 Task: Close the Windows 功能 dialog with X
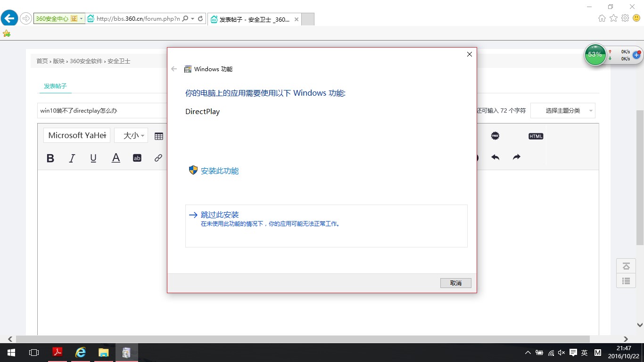tap(469, 54)
